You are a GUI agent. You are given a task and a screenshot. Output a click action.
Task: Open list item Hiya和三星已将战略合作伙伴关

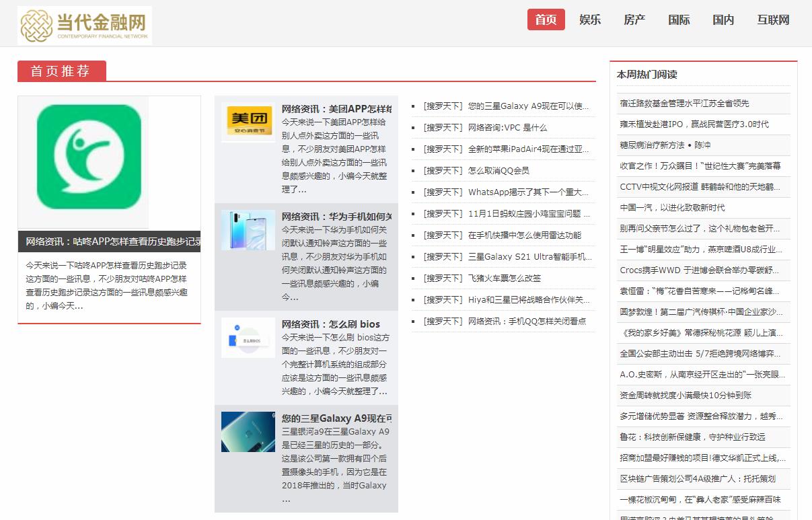click(529, 299)
